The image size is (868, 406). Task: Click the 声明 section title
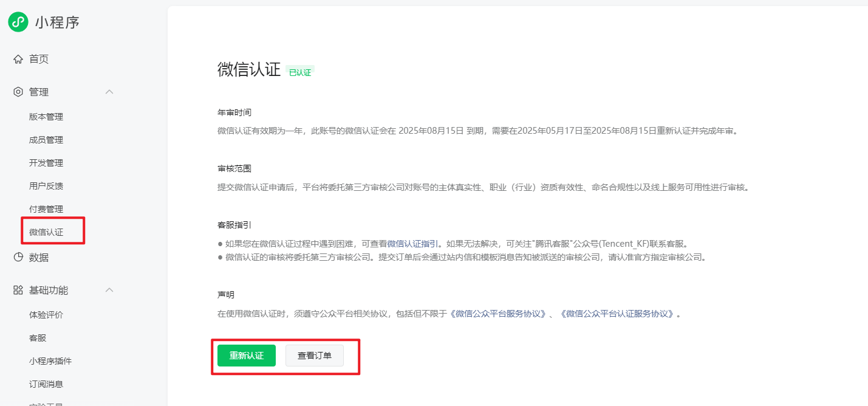[226, 295]
